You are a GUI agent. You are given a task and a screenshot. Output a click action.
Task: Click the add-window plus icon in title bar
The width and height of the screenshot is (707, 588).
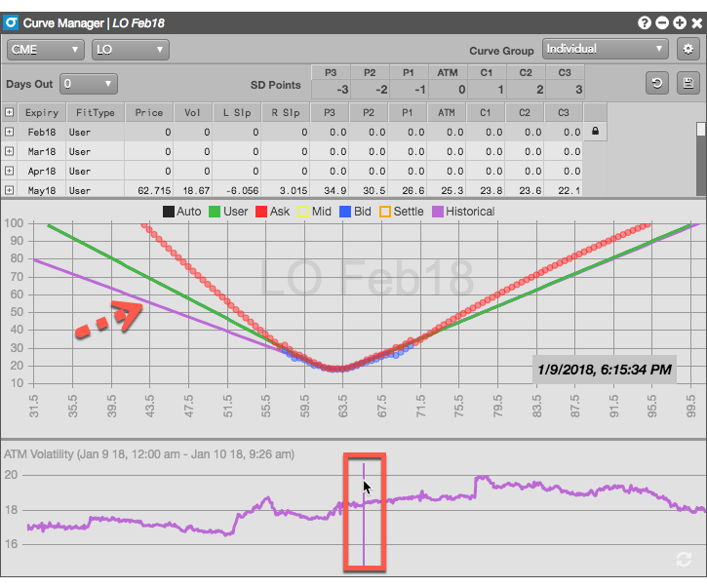[x=679, y=21]
